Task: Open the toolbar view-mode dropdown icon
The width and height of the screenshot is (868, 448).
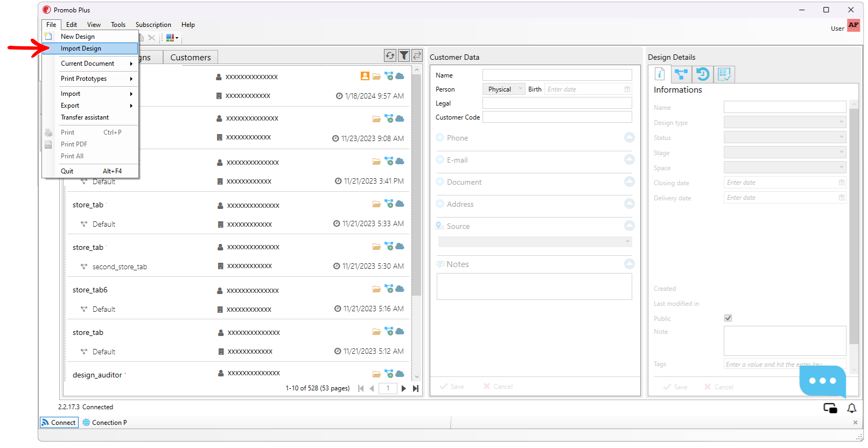Action: pyautogui.click(x=172, y=38)
